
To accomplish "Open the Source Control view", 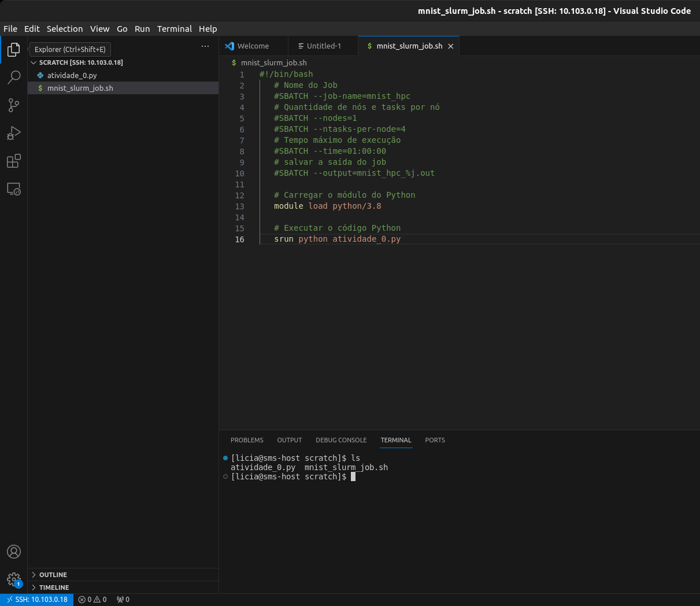I will point(14,105).
